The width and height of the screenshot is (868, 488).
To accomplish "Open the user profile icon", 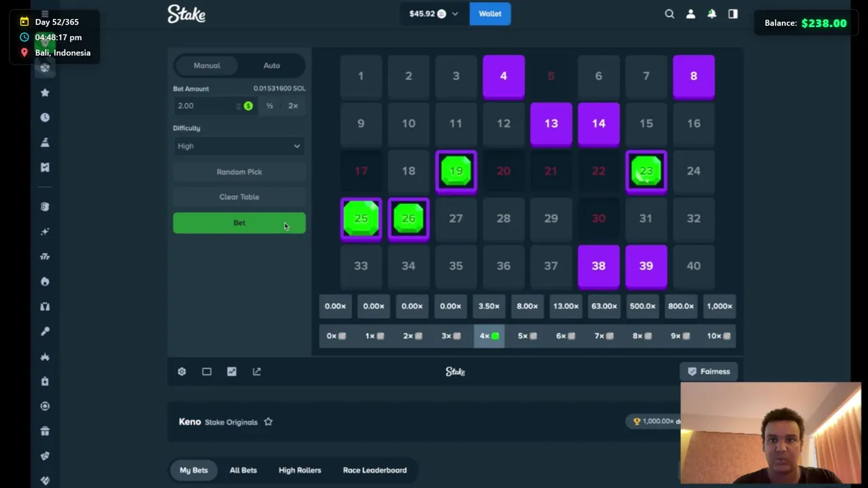I will click(690, 14).
